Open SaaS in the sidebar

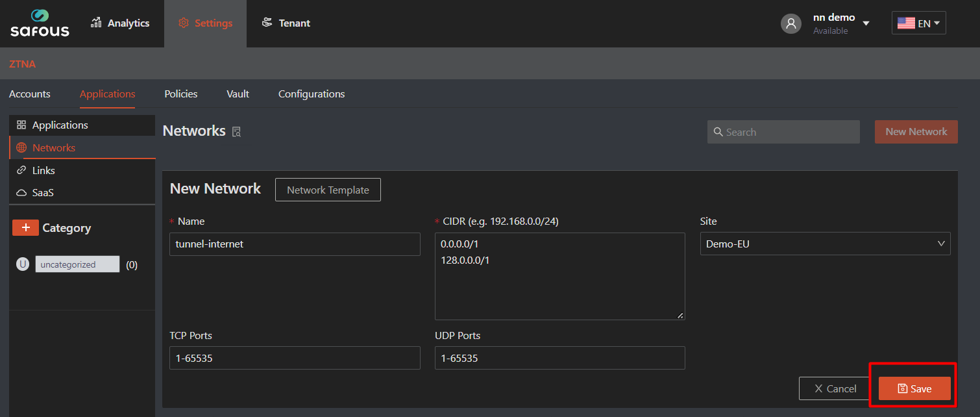43,193
